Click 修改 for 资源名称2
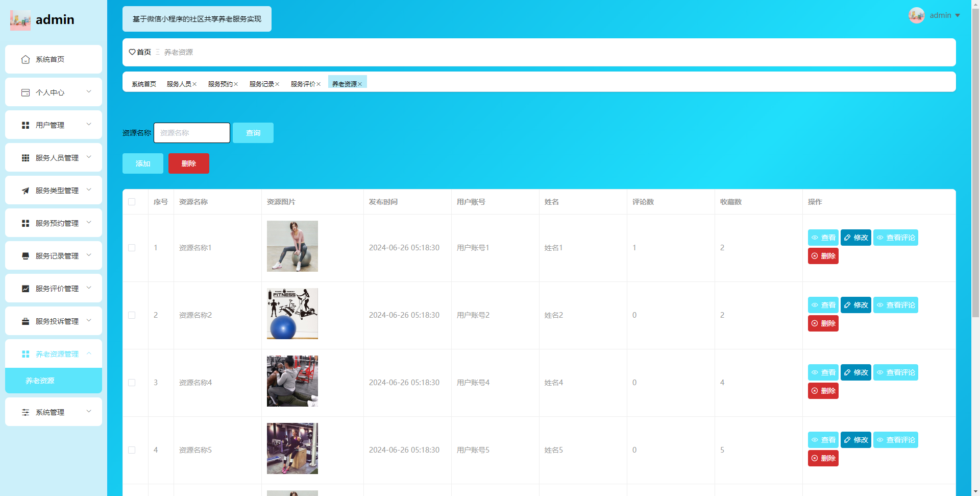 (x=856, y=305)
